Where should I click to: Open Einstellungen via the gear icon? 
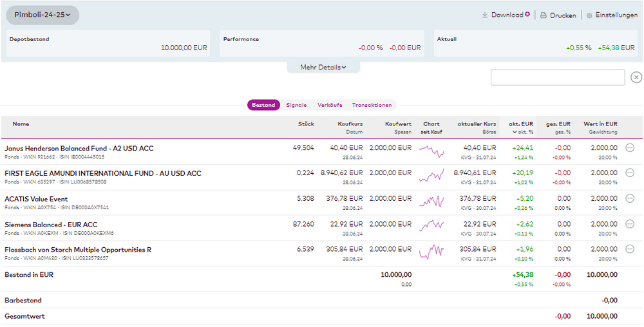point(589,15)
